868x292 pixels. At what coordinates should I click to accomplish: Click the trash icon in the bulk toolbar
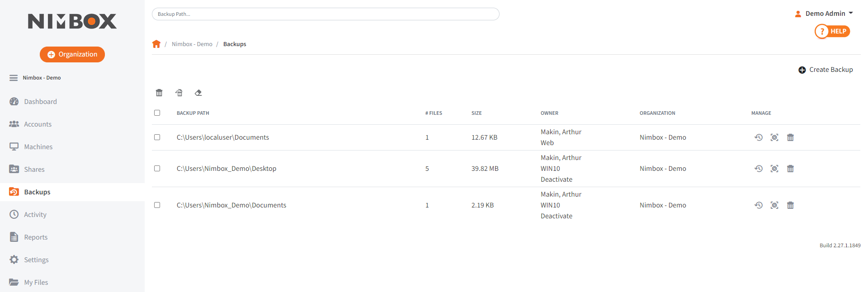159,93
